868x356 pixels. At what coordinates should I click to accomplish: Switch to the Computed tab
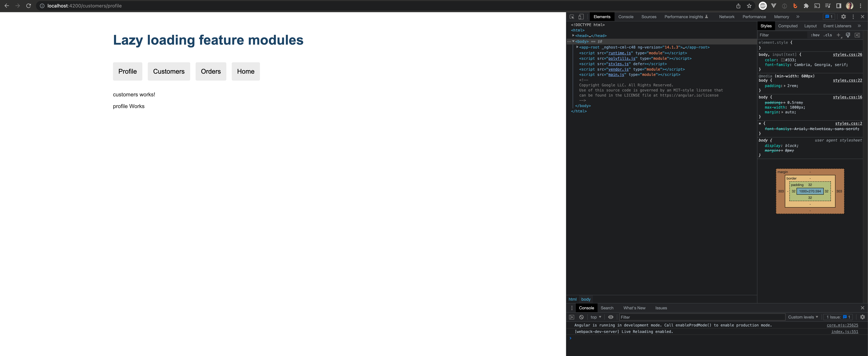(x=788, y=26)
